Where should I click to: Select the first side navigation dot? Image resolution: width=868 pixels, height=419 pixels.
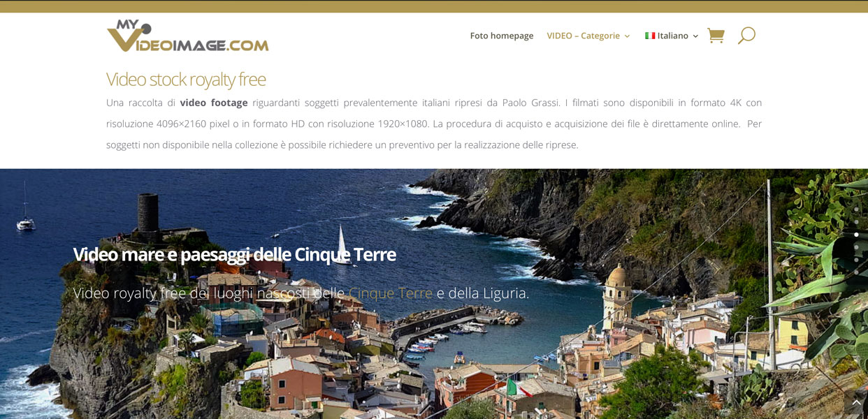pyautogui.click(x=856, y=209)
